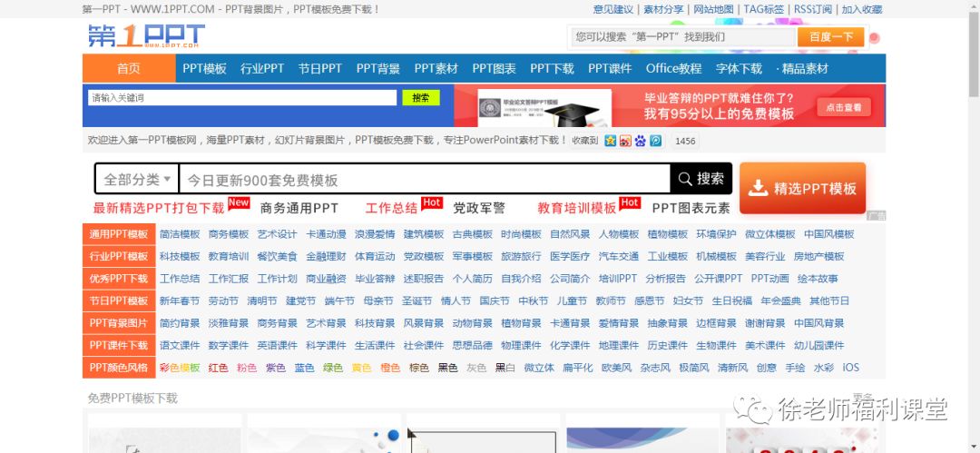Choose 蓝色 color style
Image resolution: width=980 pixels, height=453 pixels.
(x=304, y=368)
